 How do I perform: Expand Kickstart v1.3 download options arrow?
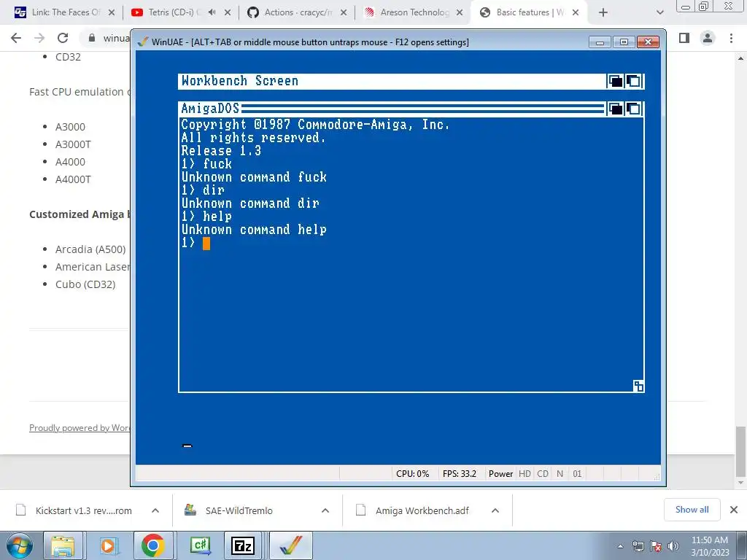tap(155, 510)
